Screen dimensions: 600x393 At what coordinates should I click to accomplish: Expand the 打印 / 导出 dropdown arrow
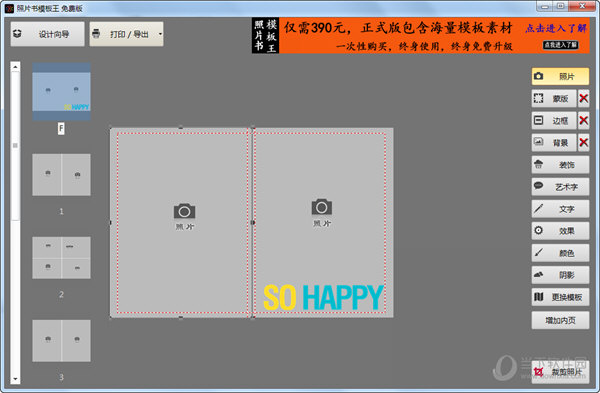pos(160,34)
